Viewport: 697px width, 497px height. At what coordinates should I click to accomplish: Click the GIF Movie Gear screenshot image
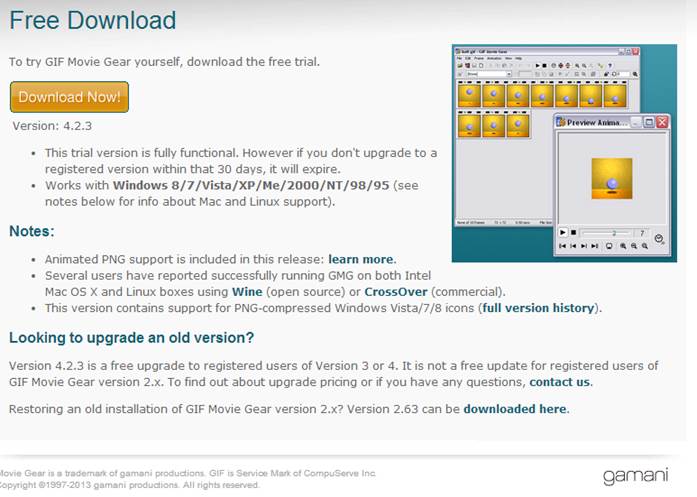[x=564, y=153]
